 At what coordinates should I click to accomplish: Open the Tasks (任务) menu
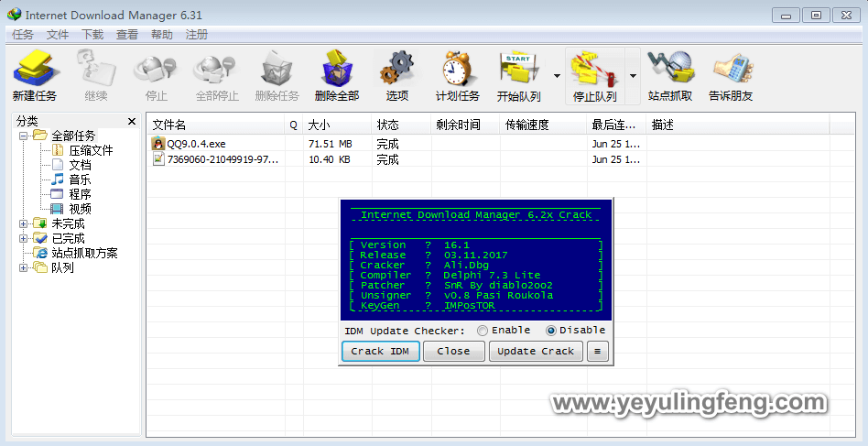pyautogui.click(x=23, y=34)
